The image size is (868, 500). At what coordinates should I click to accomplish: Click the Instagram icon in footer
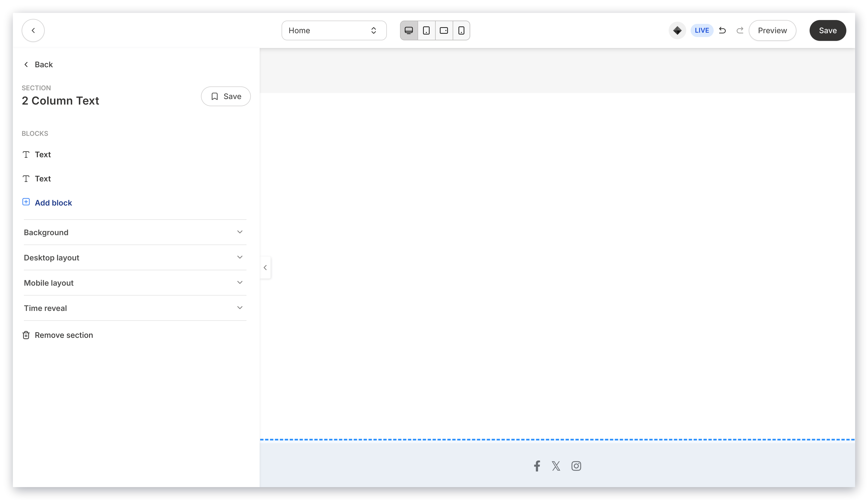click(x=576, y=466)
